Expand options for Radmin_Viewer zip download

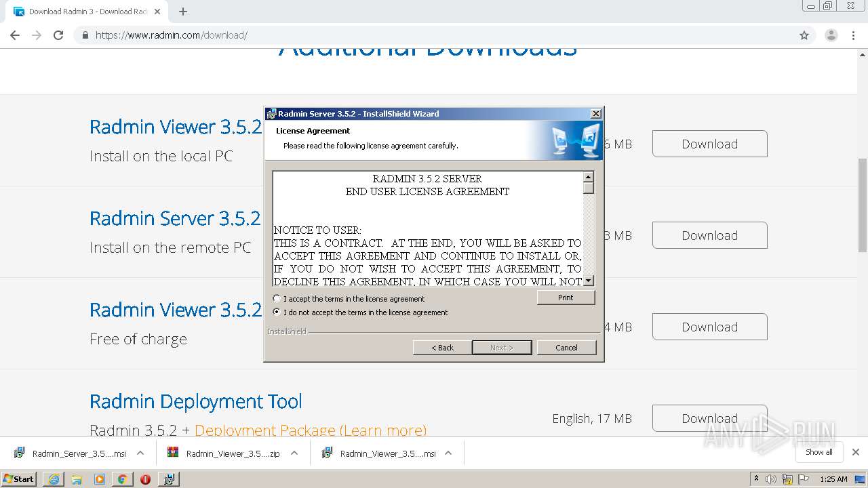click(294, 453)
